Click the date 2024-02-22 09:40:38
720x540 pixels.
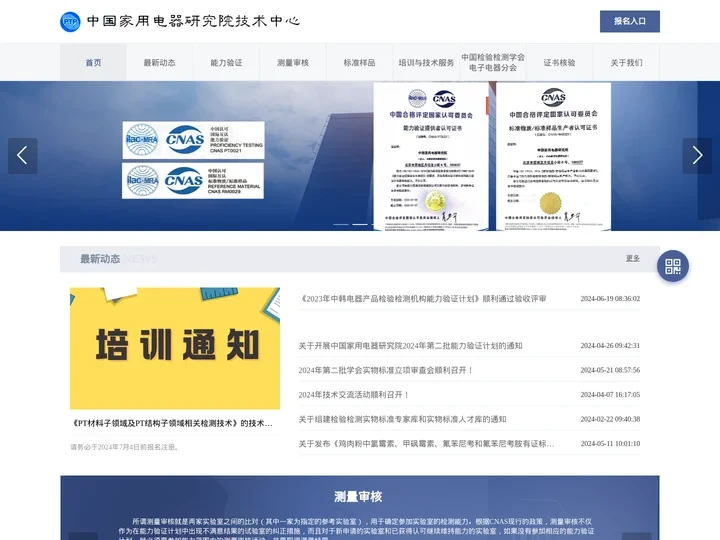[x=610, y=419]
